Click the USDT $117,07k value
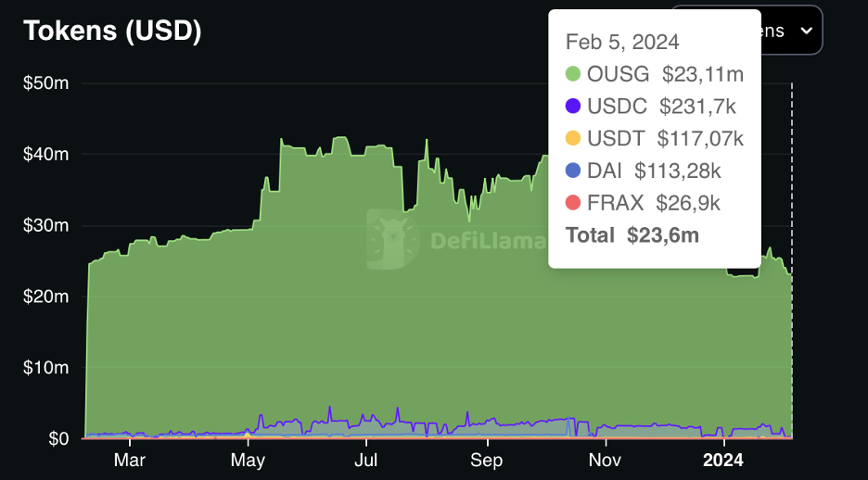The width and height of the screenshot is (868, 480). [x=700, y=138]
